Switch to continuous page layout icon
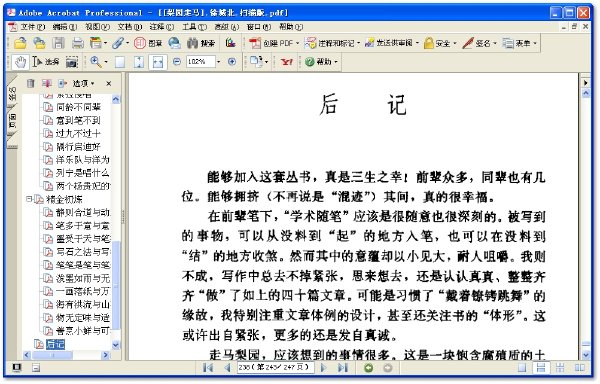600x384 pixels. pyautogui.click(x=541, y=368)
